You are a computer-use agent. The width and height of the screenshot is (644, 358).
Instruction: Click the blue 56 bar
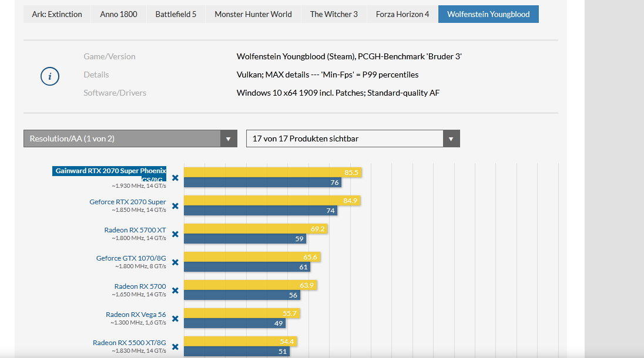242,295
